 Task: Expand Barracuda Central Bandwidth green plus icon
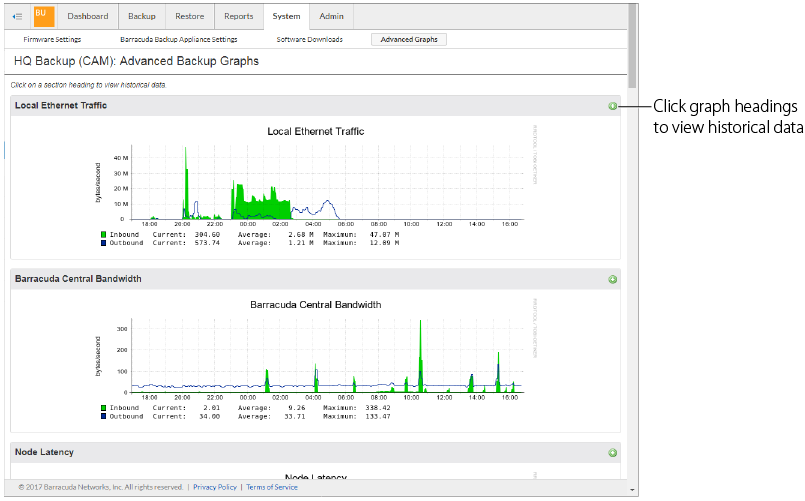(612, 280)
